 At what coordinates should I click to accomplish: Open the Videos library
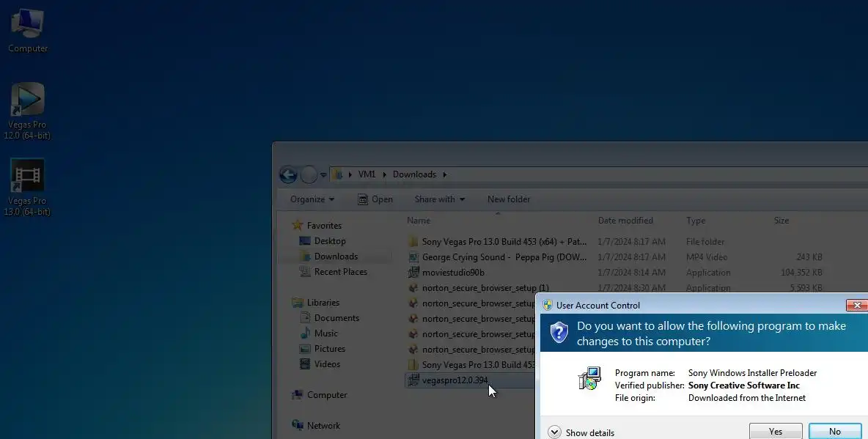pos(327,364)
